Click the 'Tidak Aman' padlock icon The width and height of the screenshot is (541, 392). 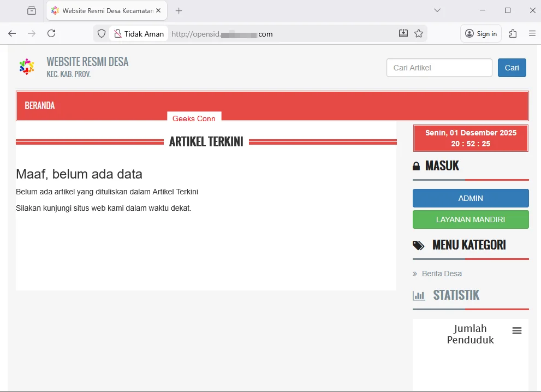click(x=118, y=33)
